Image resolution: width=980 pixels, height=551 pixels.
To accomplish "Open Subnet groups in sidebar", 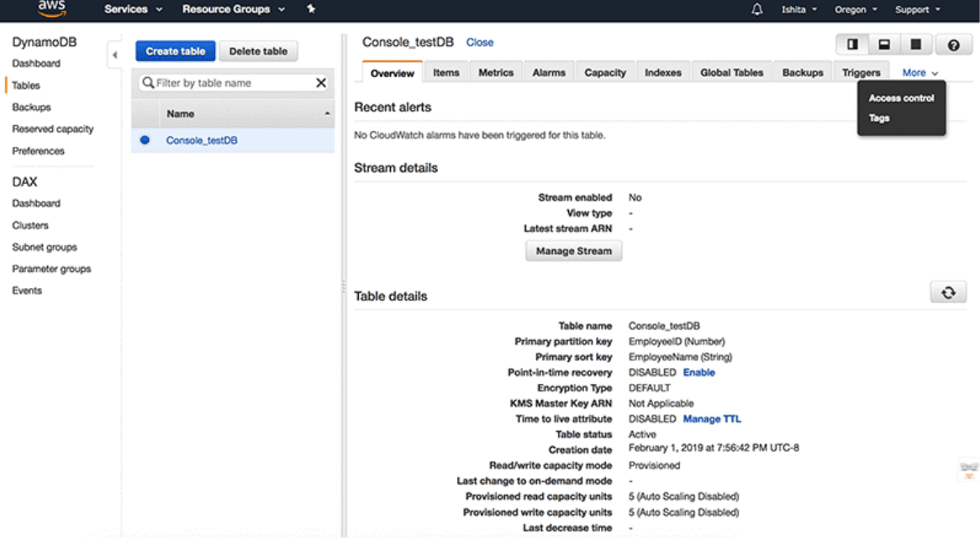I will (45, 247).
